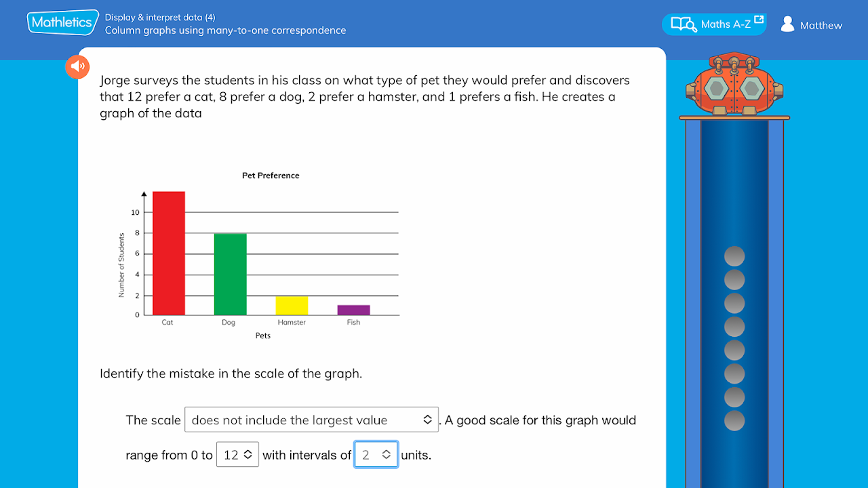Click the topmost grey progress ball
Viewport: 868px width, 488px height.
point(734,256)
